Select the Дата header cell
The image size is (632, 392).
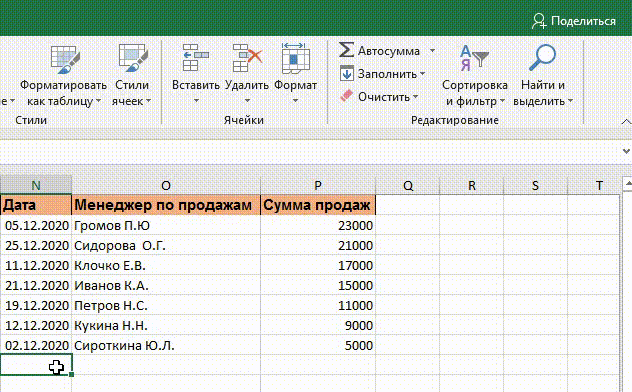(x=36, y=205)
